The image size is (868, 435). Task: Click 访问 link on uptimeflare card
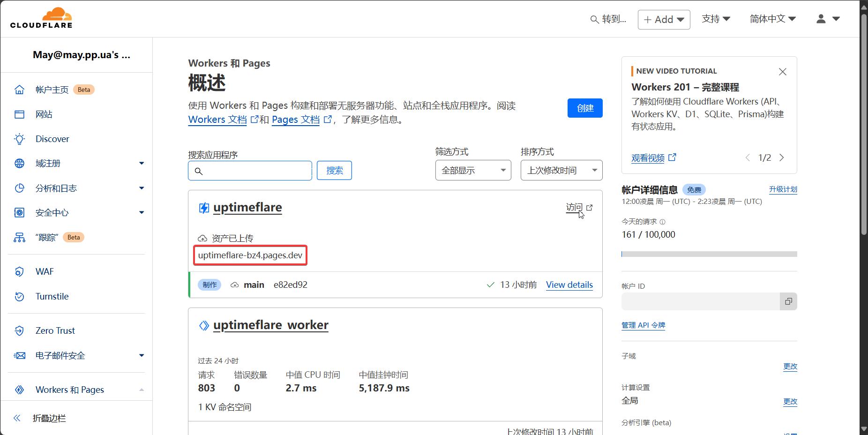574,207
